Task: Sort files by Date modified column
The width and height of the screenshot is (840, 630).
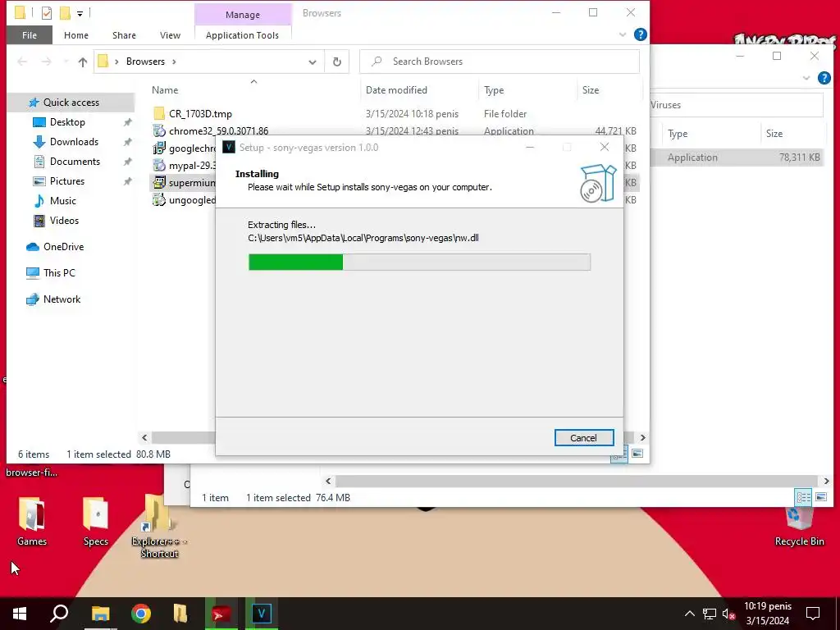Action: point(396,90)
